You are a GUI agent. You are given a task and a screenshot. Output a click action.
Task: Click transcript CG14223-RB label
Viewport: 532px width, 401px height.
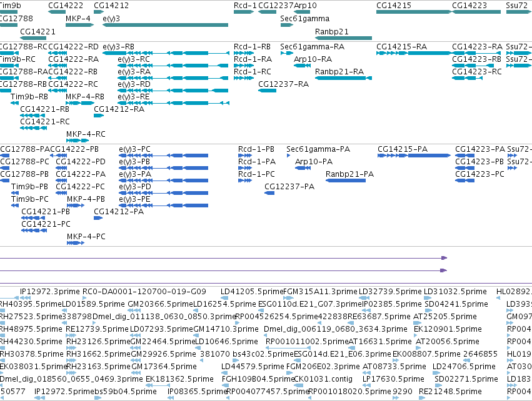(x=477, y=59)
